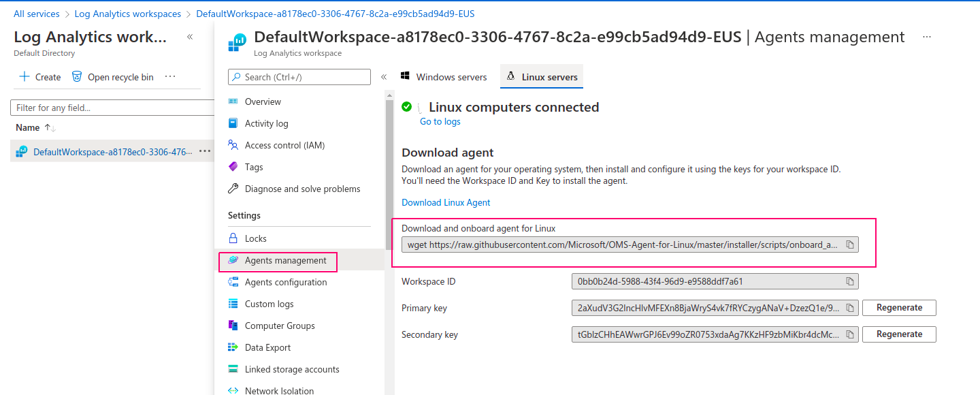Collapse the resource menu with double chevron

[384, 77]
